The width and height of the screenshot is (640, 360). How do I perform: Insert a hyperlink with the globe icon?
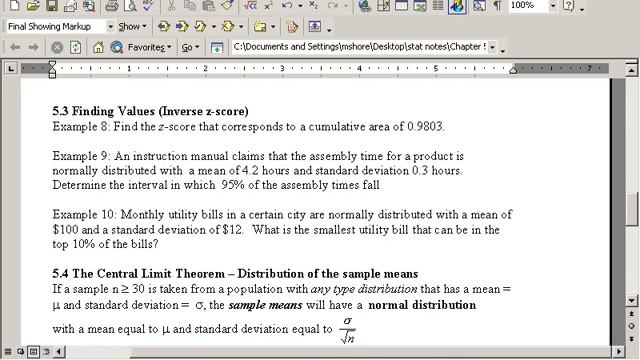(364, 5)
